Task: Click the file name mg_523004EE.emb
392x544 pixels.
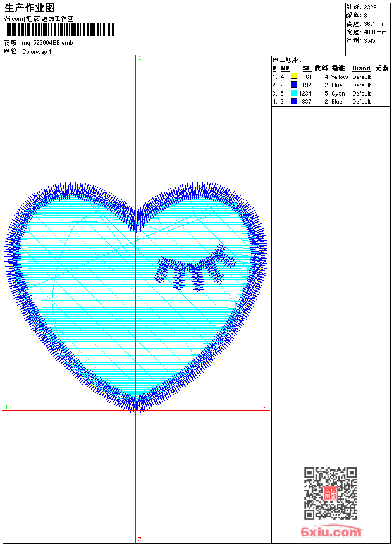Action: pyautogui.click(x=47, y=43)
